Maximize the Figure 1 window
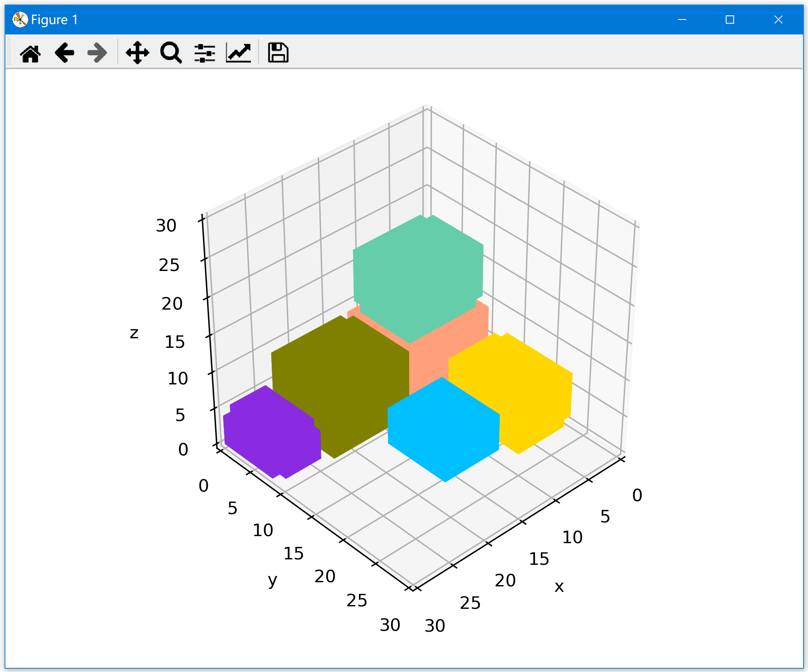Screen dimensions: 808x672 tap(730, 20)
